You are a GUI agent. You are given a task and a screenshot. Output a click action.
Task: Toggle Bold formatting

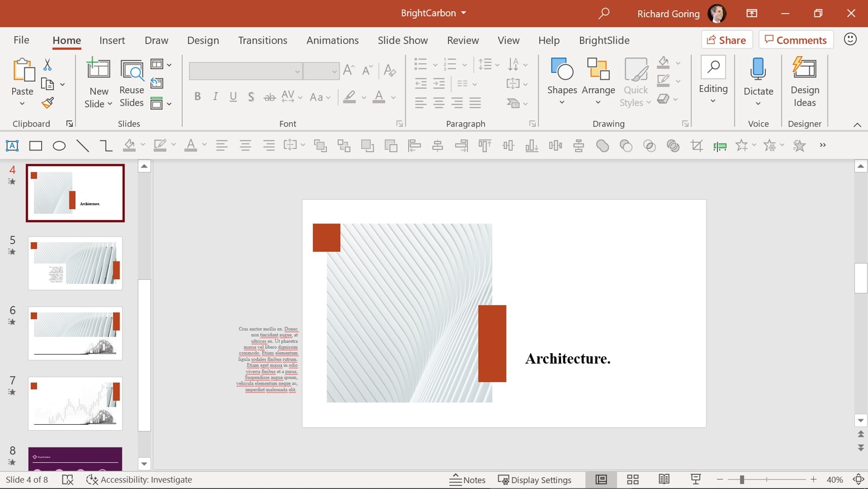[x=197, y=97]
